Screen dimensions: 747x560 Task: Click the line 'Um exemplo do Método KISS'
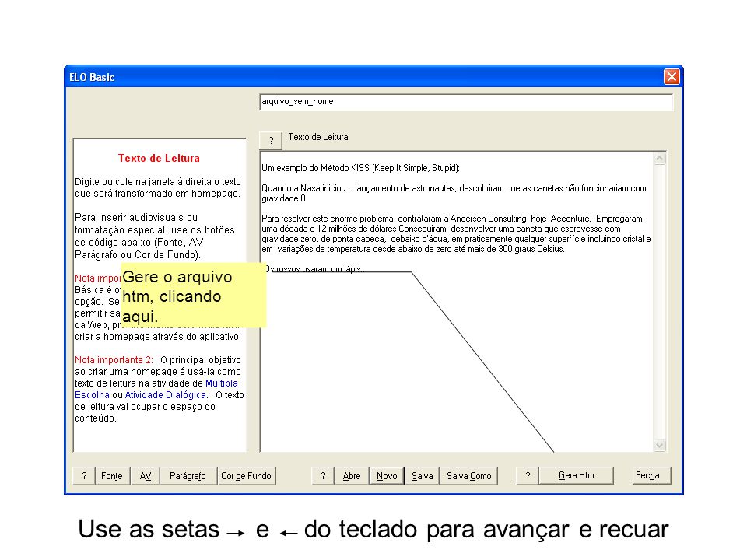click(360, 168)
